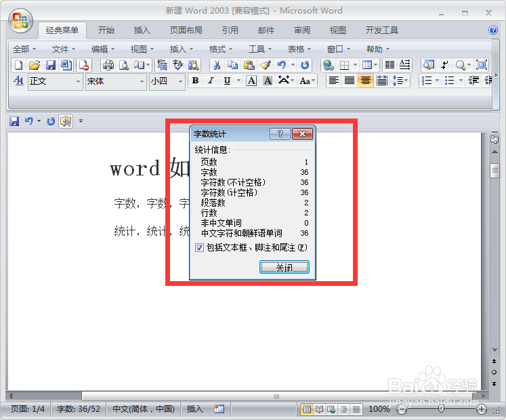Click 字数: 36/52 in status bar
Viewport: 506px width, 420px height.
coord(79,409)
